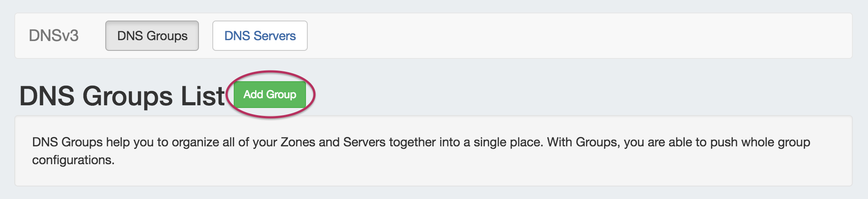
Task: Click the green Add Group button
Action: click(x=269, y=95)
